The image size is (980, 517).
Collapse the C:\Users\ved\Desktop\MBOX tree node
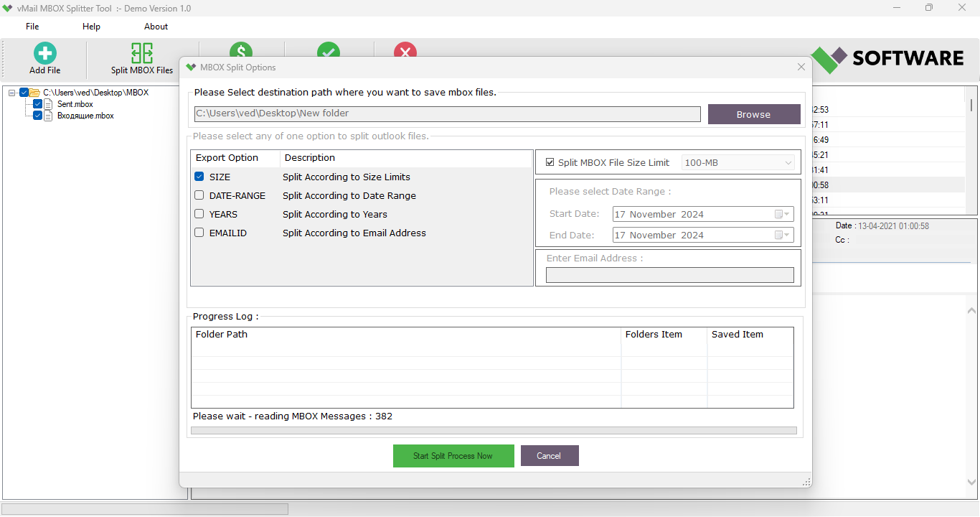tap(12, 93)
